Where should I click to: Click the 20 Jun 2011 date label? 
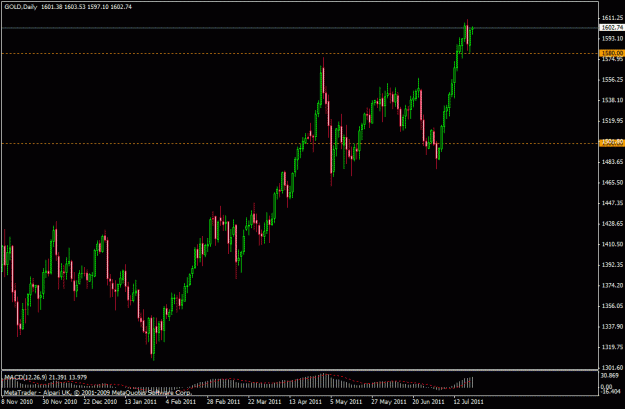428,402
